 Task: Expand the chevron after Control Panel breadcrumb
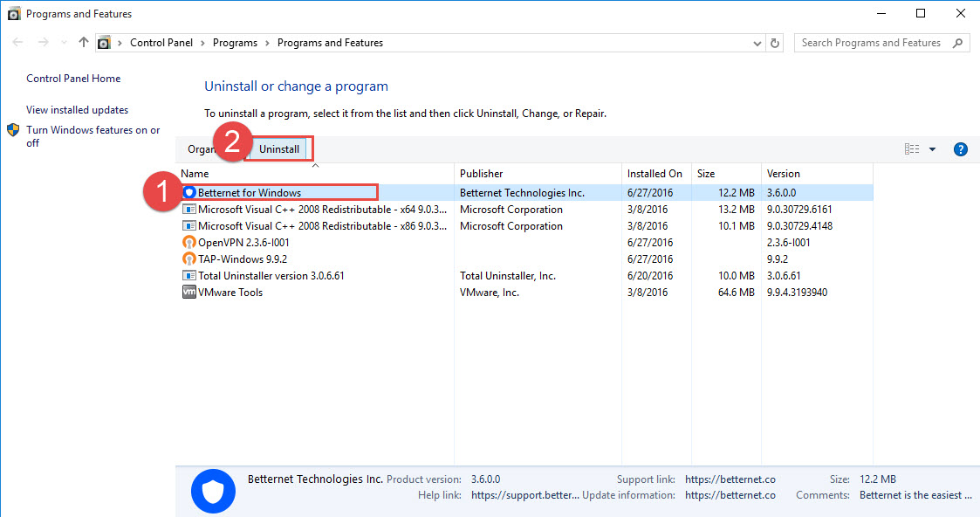point(202,43)
